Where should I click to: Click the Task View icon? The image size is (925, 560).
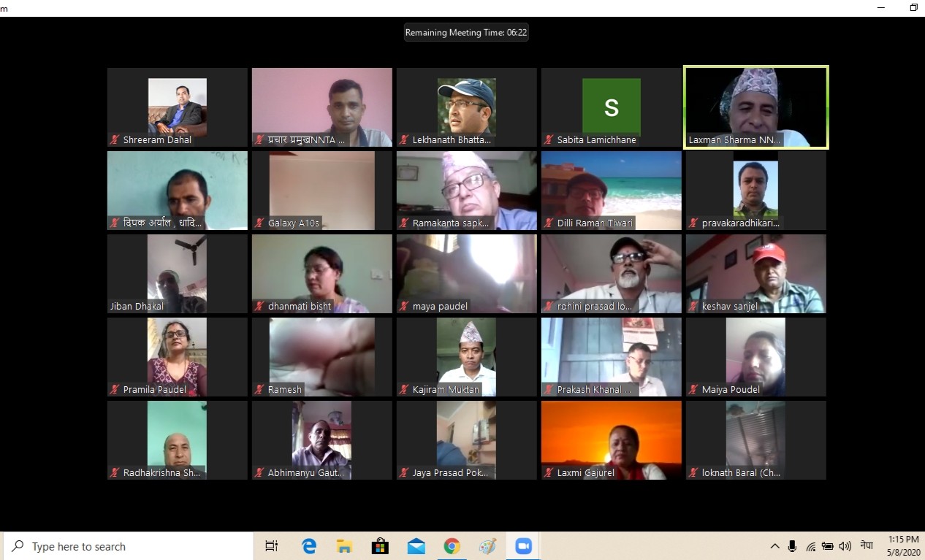(272, 546)
